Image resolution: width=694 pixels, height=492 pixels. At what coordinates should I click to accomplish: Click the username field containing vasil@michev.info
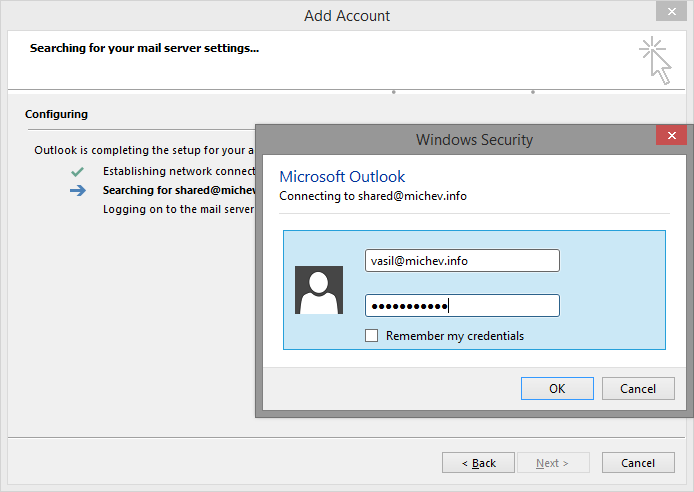tap(462, 261)
